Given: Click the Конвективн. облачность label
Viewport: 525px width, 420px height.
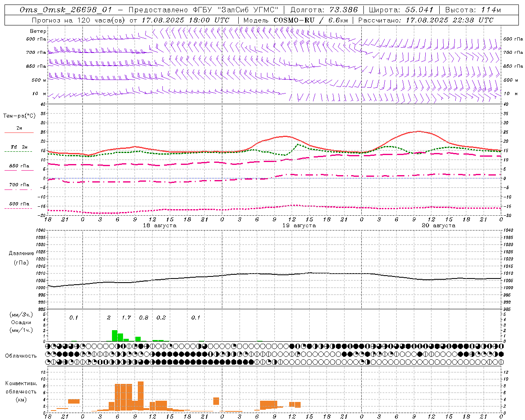Looking at the screenshot, I should pyautogui.click(x=21, y=387).
